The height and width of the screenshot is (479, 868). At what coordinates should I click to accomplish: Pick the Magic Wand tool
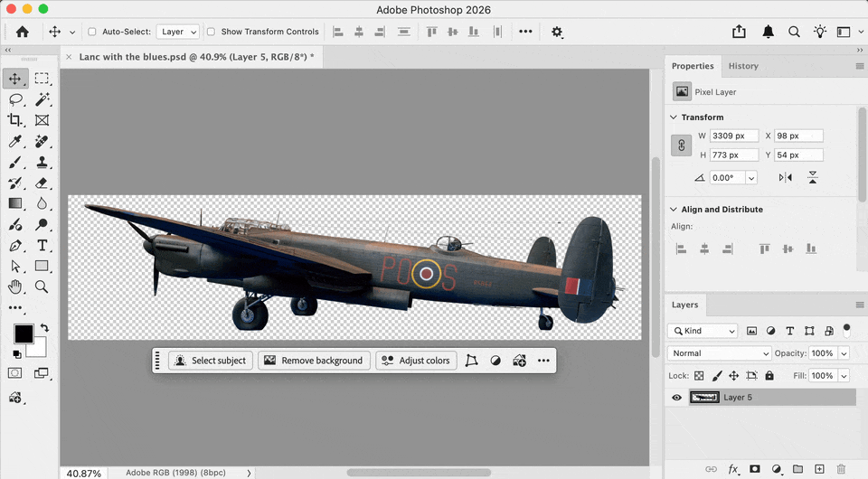click(42, 99)
